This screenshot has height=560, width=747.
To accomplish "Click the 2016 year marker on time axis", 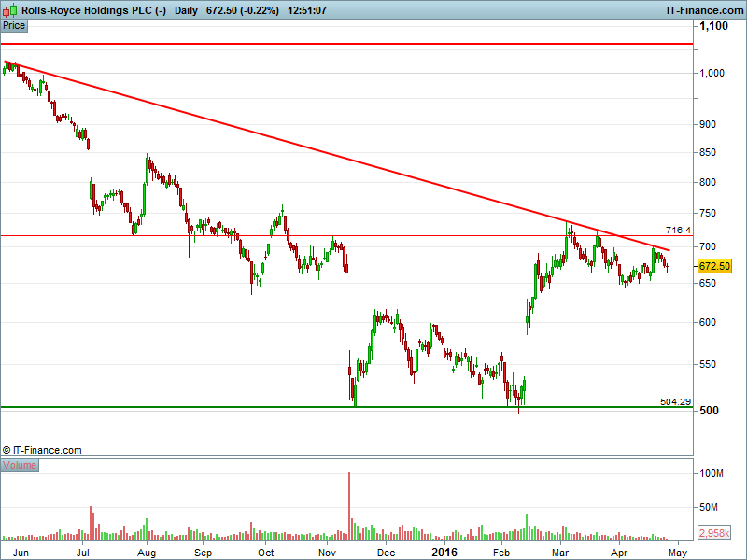I will tap(444, 553).
